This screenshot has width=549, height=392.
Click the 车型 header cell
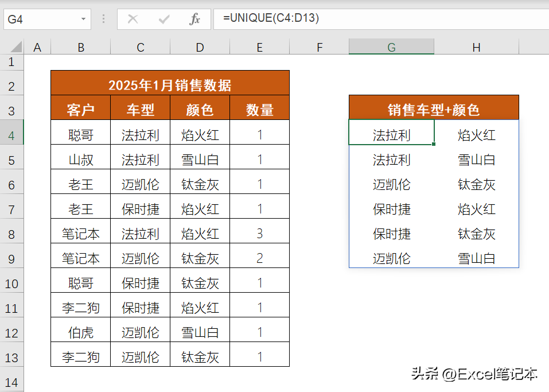[x=141, y=107]
